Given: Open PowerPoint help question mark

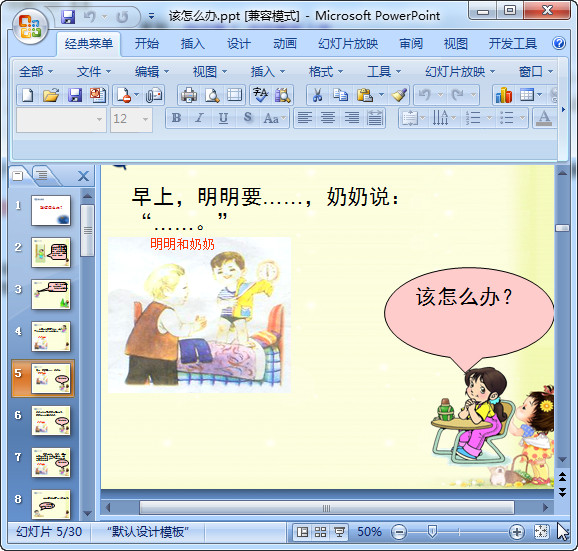Looking at the screenshot, I should tap(558, 43).
